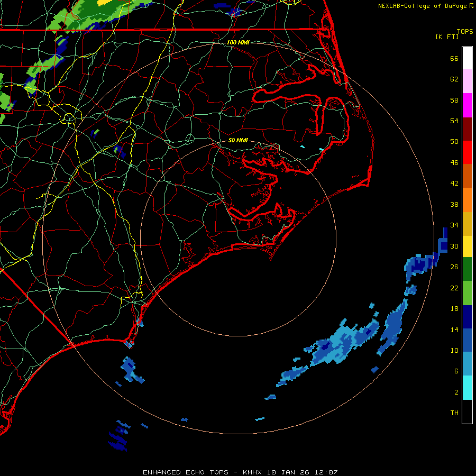Click the 100 NMI range ring label

[238, 42]
